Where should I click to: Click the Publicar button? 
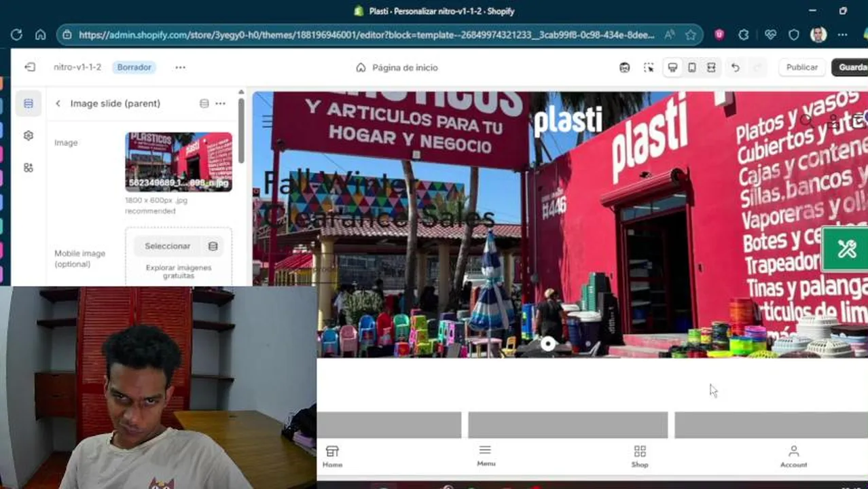coord(802,67)
